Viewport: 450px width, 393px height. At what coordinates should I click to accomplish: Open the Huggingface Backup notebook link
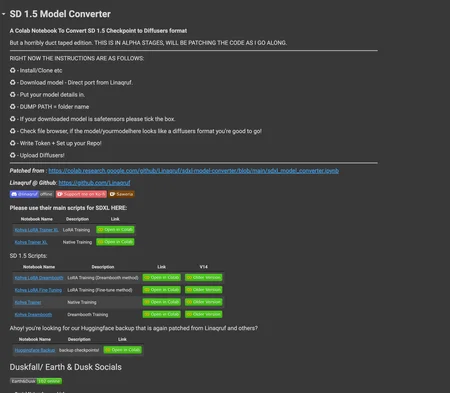pyautogui.click(x=35, y=350)
